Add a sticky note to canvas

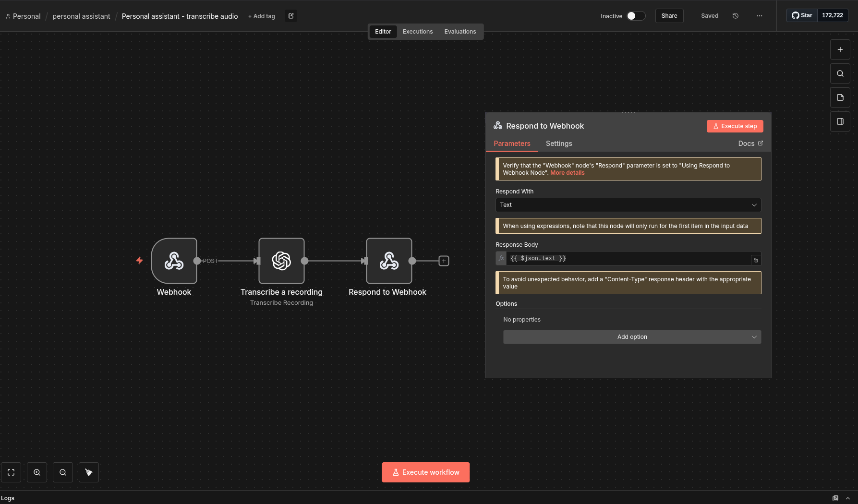pos(840,97)
